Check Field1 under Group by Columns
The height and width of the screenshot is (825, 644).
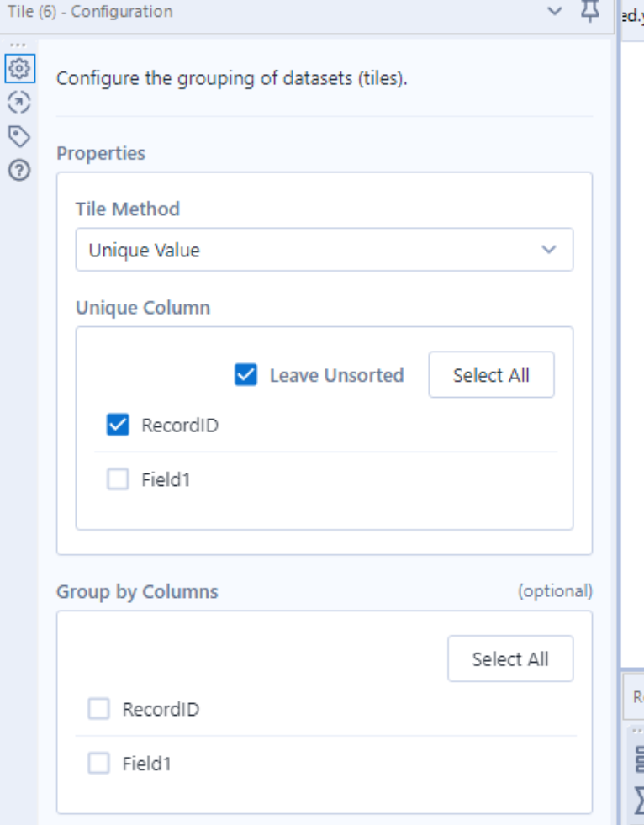tap(99, 764)
